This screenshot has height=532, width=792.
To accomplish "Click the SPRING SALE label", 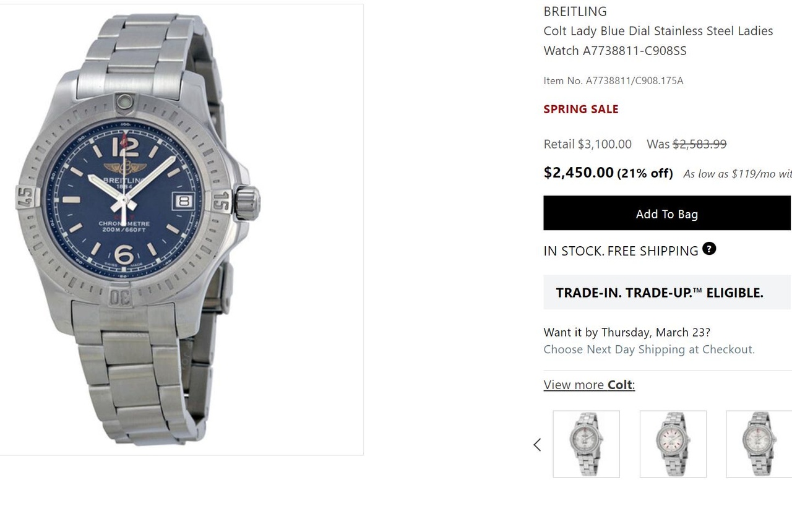I will tap(580, 109).
